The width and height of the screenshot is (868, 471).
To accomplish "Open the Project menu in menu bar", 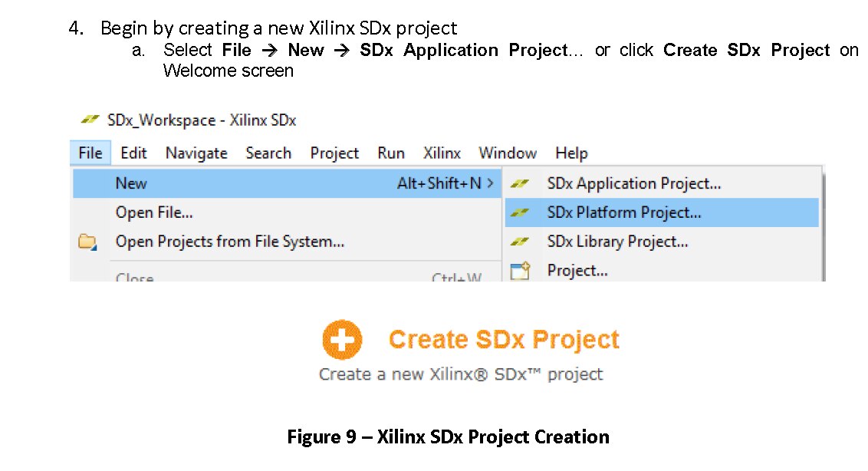I will coord(334,153).
